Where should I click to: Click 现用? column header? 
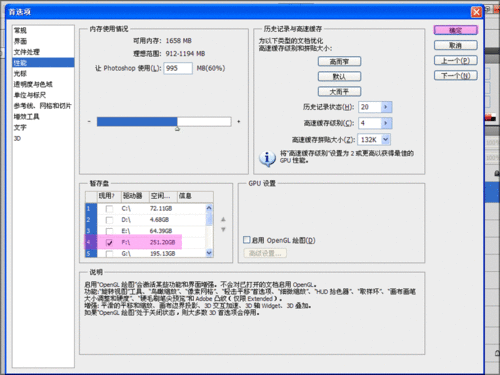coord(108,196)
